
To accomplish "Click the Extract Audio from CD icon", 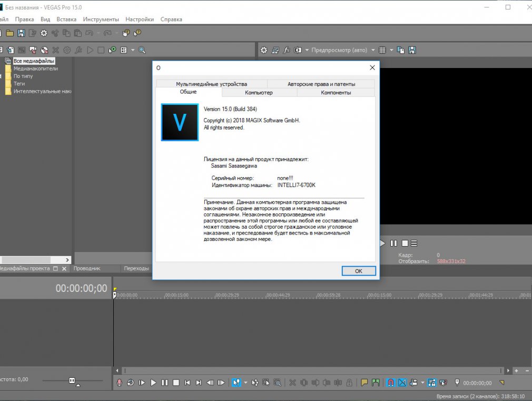I will pos(44,50).
